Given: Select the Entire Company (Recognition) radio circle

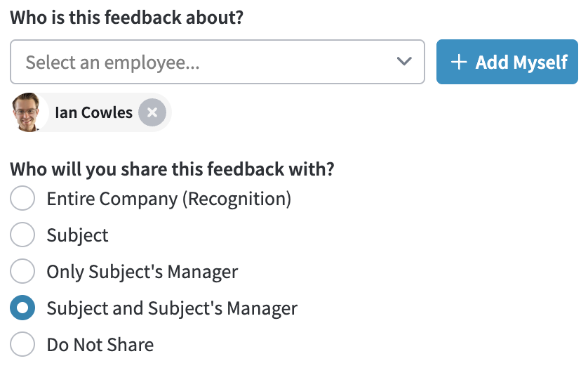Looking at the screenshot, I should click(x=22, y=198).
